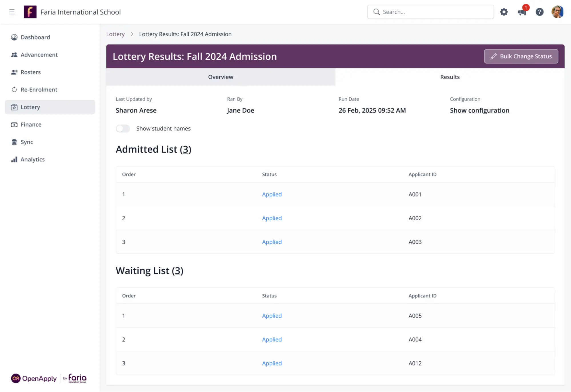The width and height of the screenshot is (571, 392).
Task: Open settings gear icon
Action: click(504, 12)
